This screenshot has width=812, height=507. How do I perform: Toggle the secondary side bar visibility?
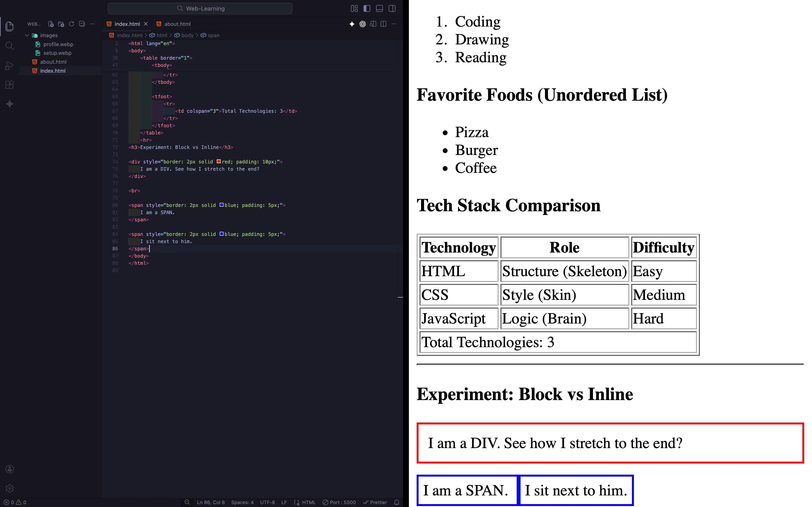click(392, 8)
